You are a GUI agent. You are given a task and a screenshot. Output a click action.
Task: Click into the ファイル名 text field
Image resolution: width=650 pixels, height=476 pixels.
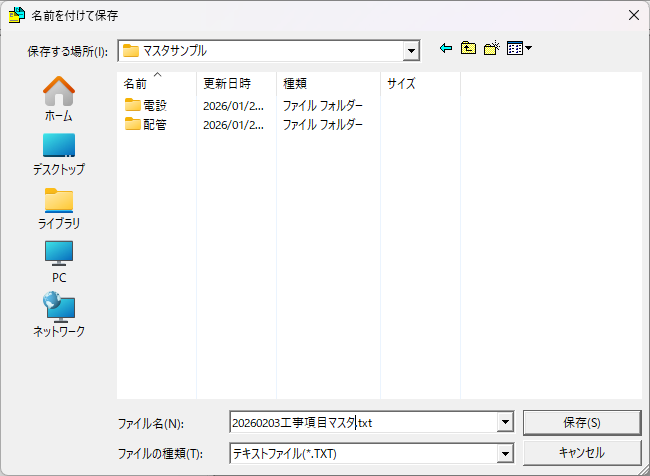363,423
